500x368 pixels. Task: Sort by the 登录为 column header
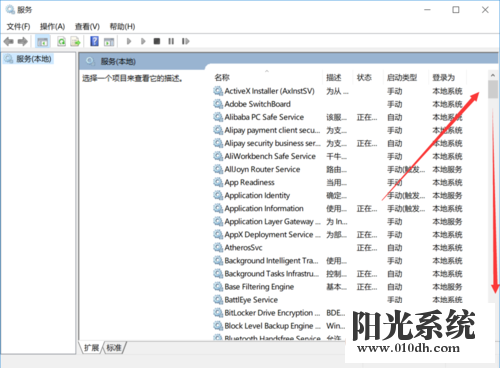[444, 78]
